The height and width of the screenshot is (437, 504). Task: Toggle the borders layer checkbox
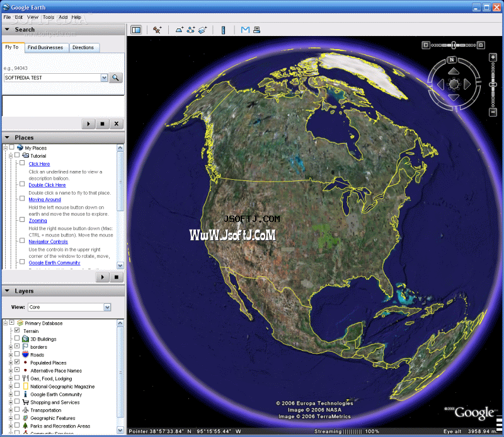click(x=17, y=346)
